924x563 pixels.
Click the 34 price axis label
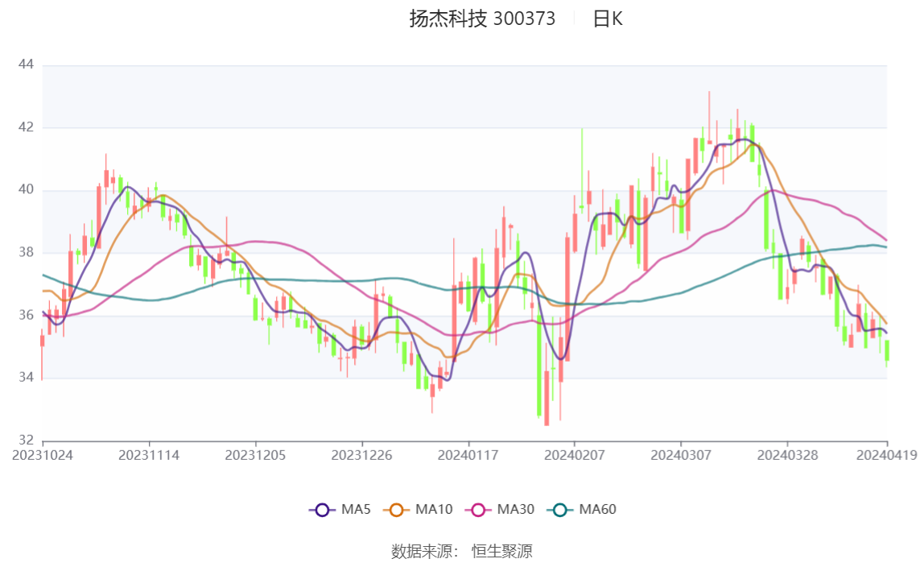click(26, 377)
